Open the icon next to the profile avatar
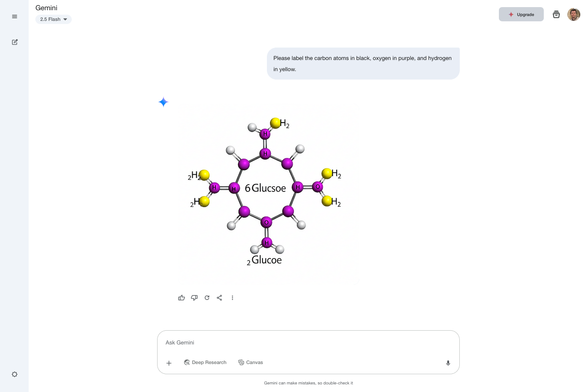Image resolution: width=588 pixels, height=392 pixels. point(556,15)
